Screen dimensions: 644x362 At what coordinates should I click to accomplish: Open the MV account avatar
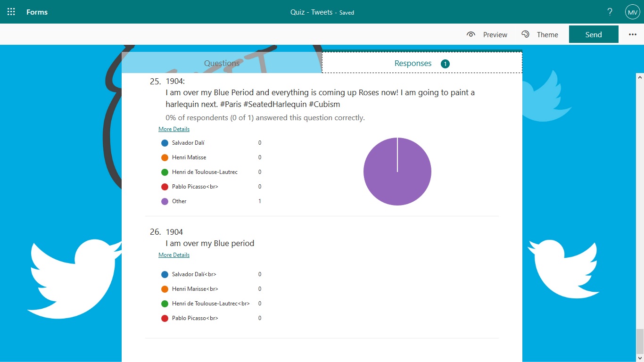pos(632,12)
